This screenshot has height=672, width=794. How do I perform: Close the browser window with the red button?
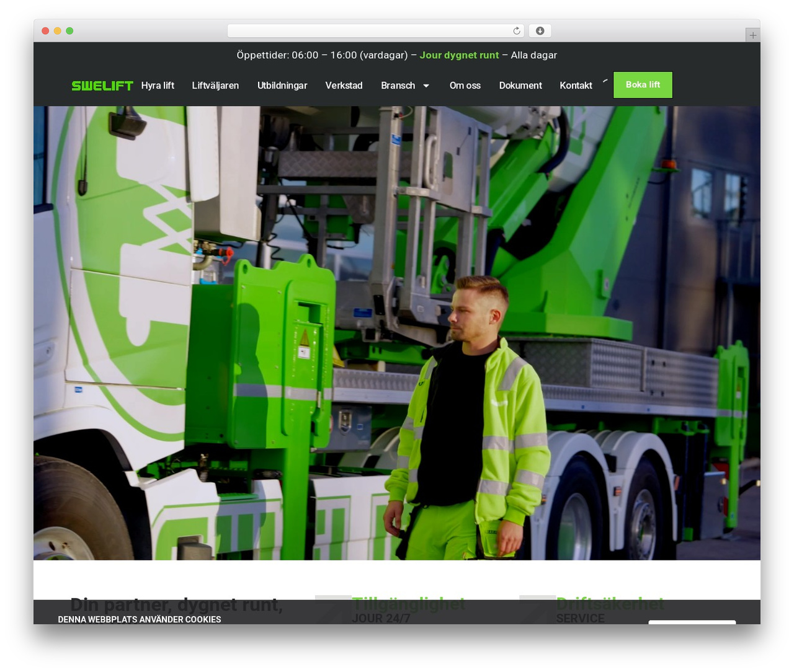(x=45, y=31)
